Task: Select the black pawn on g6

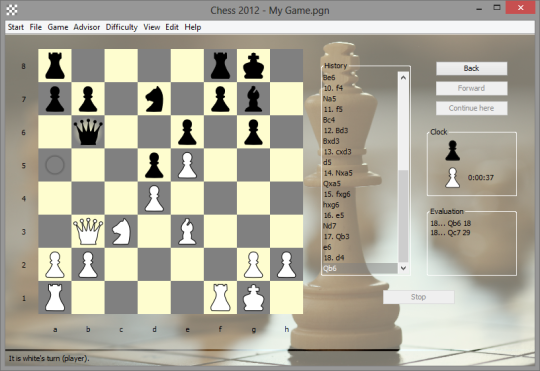Action: click(253, 132)
